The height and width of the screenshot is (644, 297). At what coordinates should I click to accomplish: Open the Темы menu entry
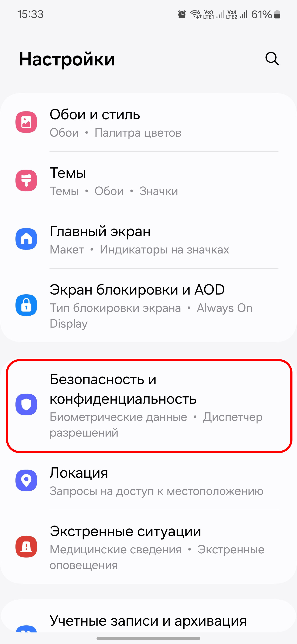coord(148,181)
